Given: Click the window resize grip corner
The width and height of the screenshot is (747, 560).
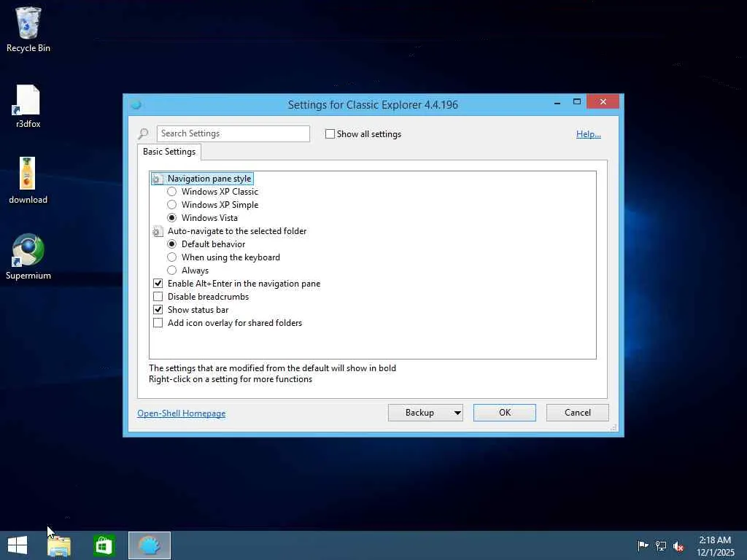Looking at the screenshot, I should click(x=614, y=427).
